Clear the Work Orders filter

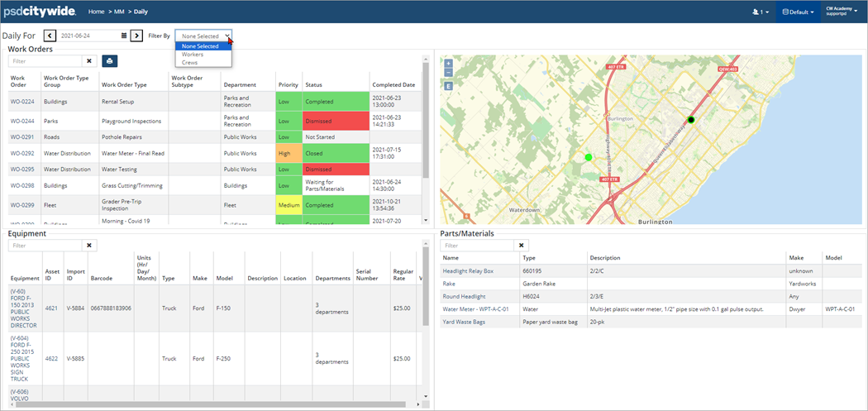(x=88, y=61)
